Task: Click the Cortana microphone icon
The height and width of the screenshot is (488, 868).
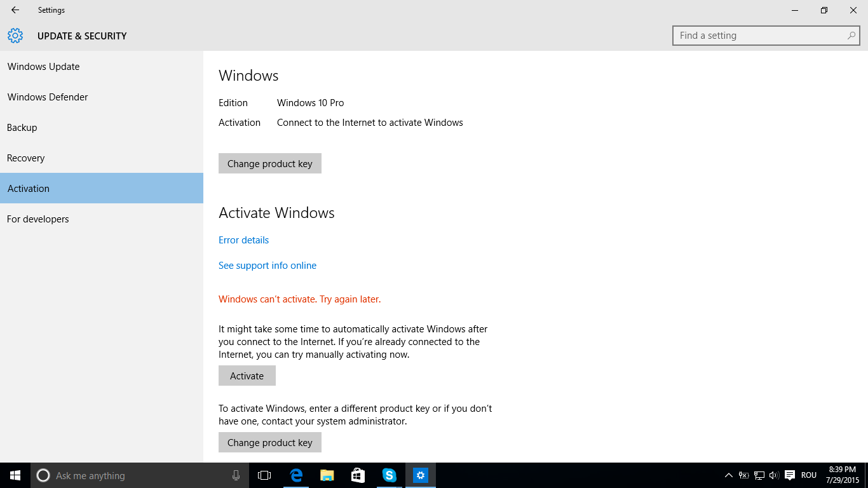Action: (x=236, y=475)
